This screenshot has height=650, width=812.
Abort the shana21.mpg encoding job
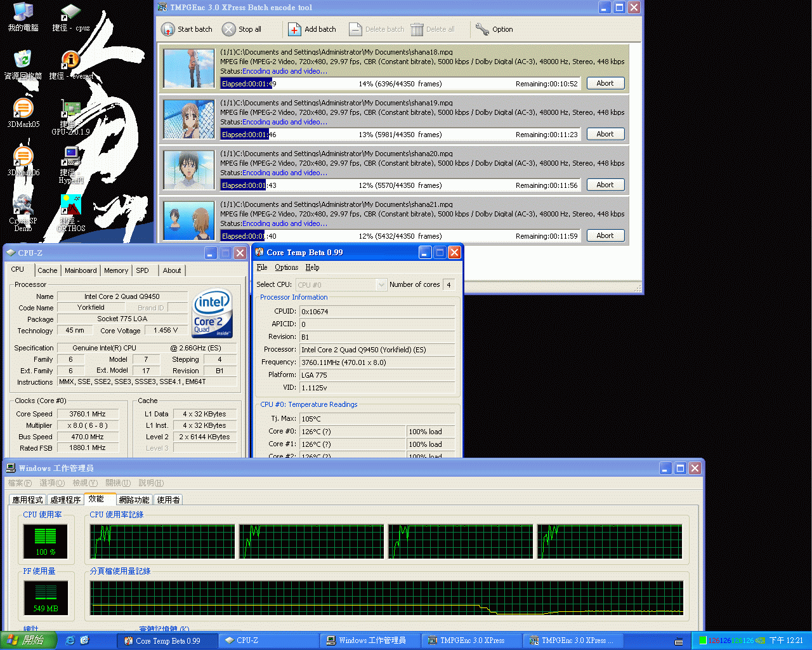605,235
